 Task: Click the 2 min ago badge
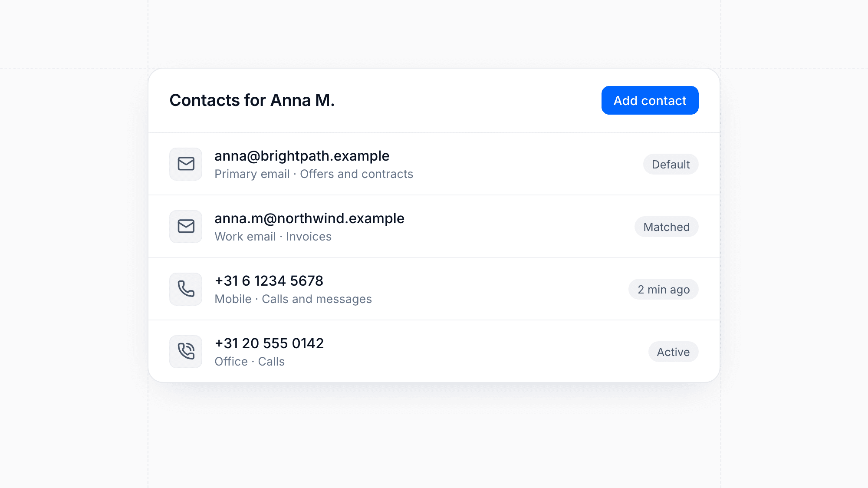click(663, 289)
